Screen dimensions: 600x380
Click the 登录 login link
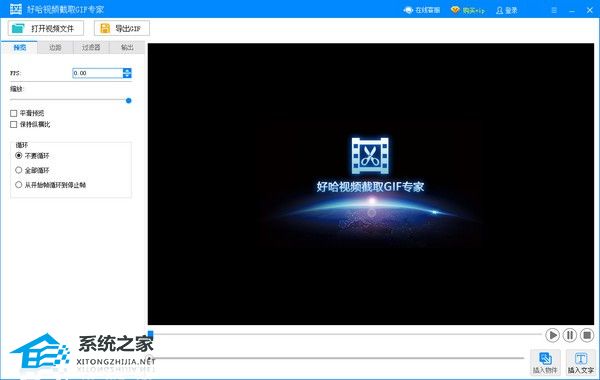(x=507, y=10)
